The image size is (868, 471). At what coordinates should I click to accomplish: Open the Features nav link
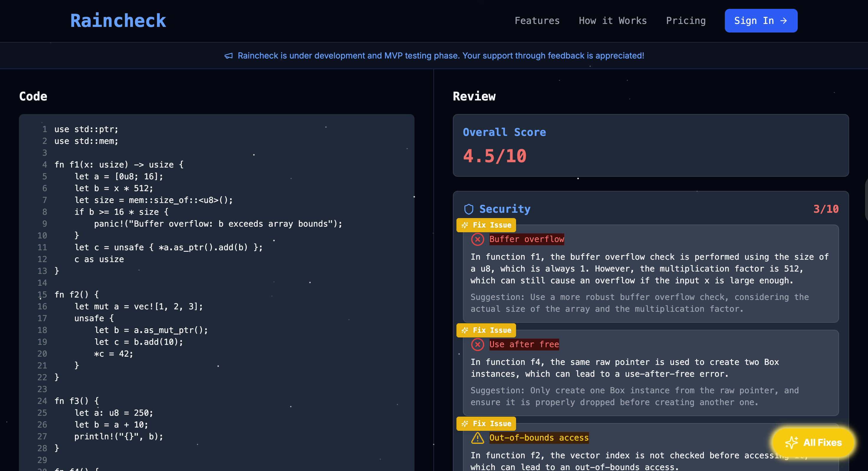coord(537,21)
